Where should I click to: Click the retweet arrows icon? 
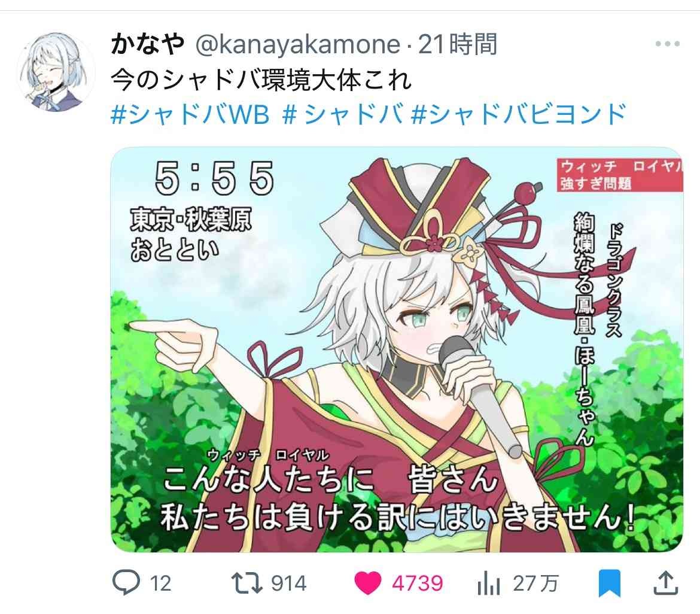[x=246, y=583]
